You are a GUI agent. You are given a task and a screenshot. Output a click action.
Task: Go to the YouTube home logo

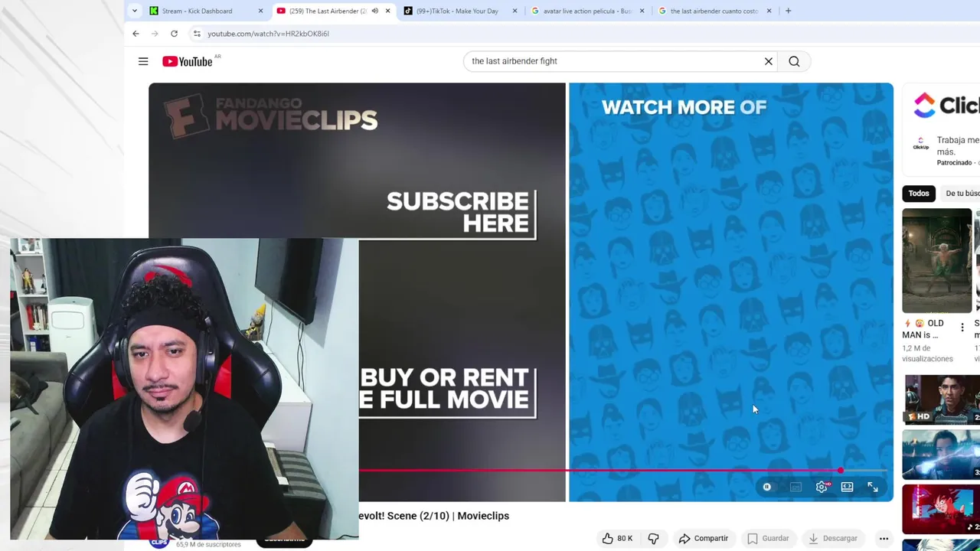click(188, 61)
